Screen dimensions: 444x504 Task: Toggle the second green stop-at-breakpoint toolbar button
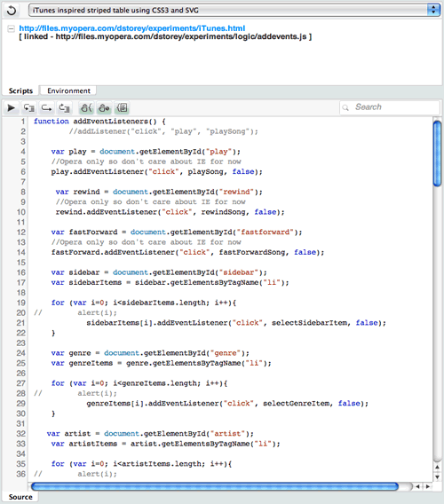coord(104,108)
